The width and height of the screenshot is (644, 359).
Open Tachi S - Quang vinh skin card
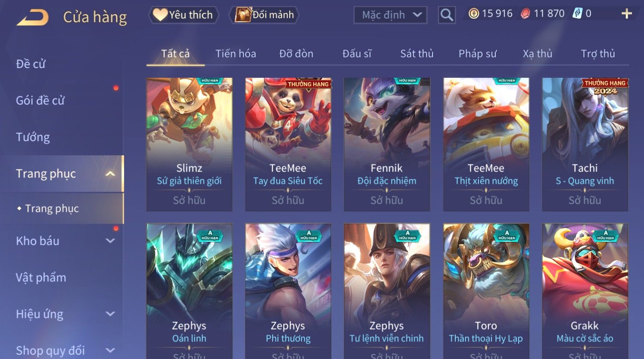pos(585,145)
